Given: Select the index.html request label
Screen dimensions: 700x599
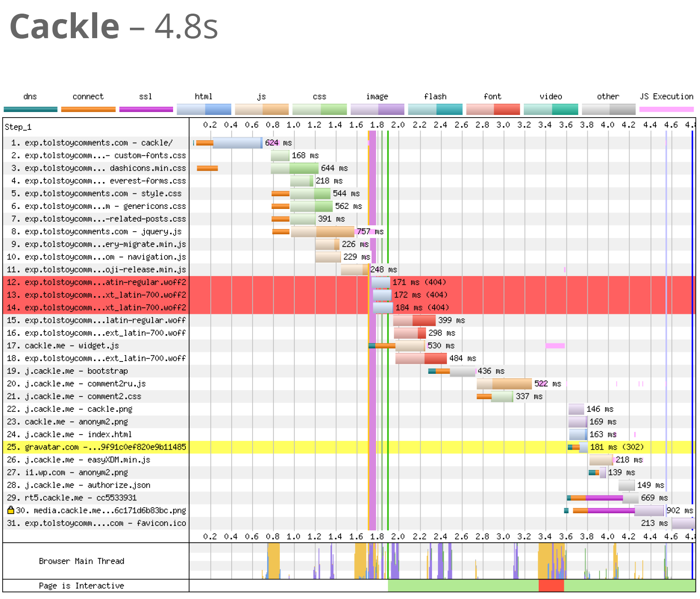Looking at the screenshot, I should pyautogui.click(x=70, y=435).
